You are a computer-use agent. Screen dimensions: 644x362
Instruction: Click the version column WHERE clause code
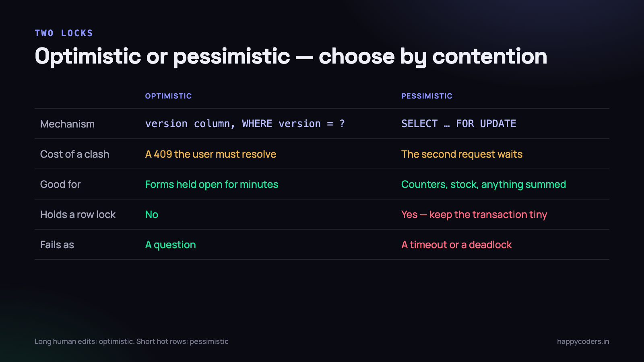tap(245, 124)
